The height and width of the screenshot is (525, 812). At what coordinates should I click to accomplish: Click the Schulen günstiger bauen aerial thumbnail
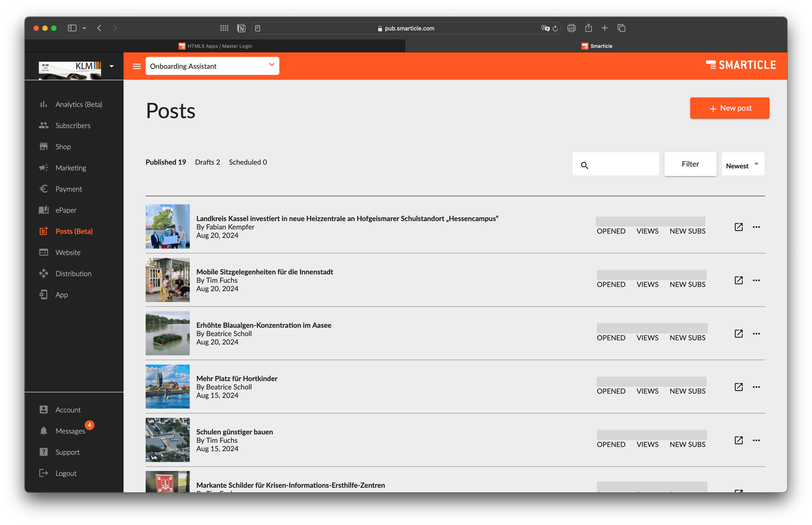point(168,440)
